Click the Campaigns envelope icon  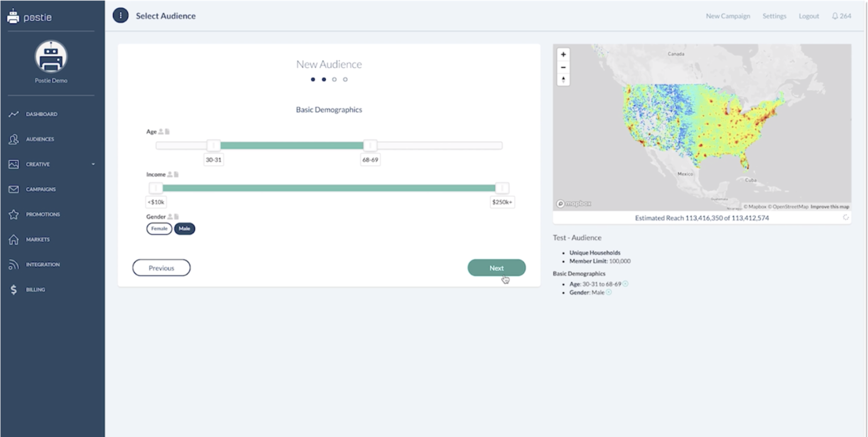[x=14, y=189]
